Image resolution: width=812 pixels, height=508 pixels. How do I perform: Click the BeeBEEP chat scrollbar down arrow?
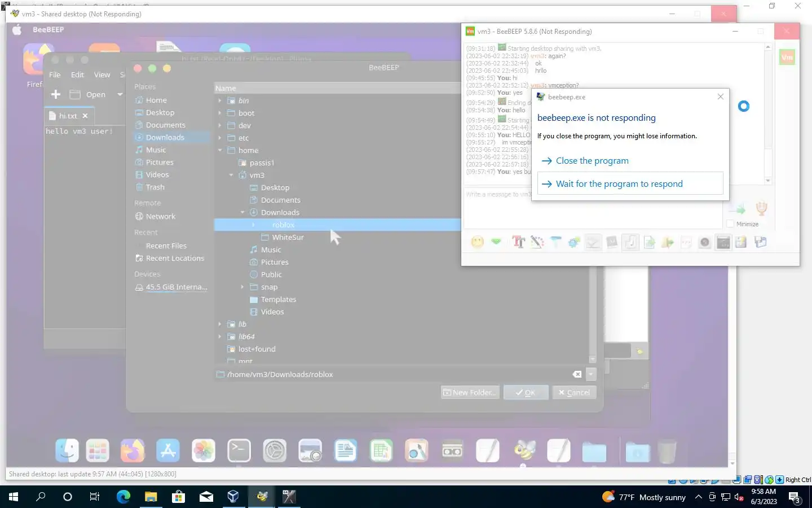767,181
